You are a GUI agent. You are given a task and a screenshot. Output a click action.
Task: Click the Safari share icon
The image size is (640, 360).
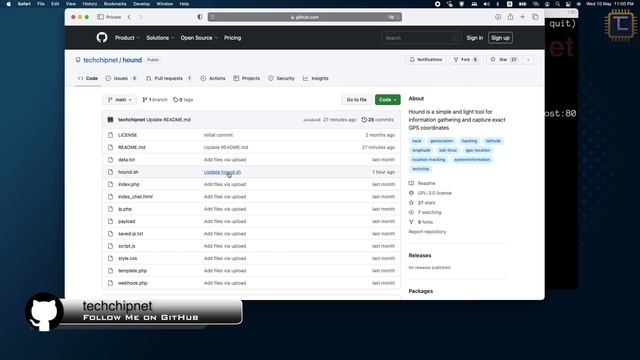[x=510, y=17]
